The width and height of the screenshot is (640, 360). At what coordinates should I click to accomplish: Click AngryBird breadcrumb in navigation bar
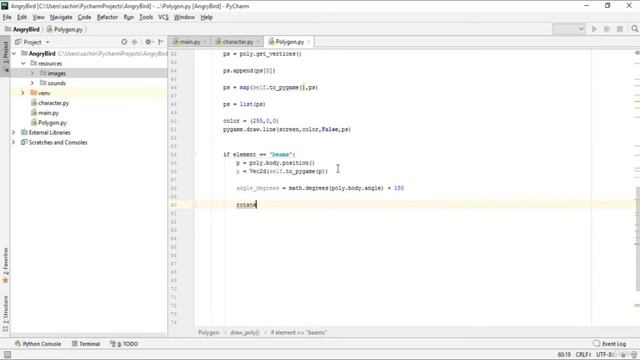click(22, 29)
